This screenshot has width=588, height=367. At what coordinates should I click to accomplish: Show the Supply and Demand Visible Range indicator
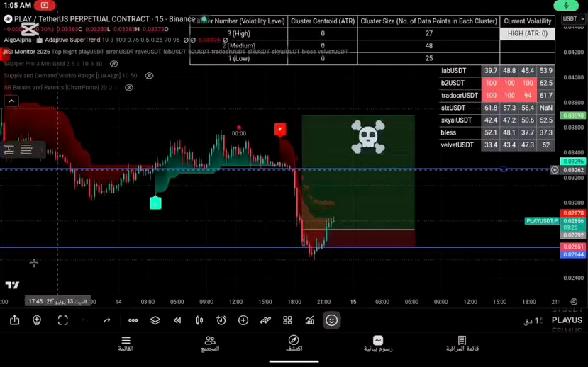[x=149, y=76]
